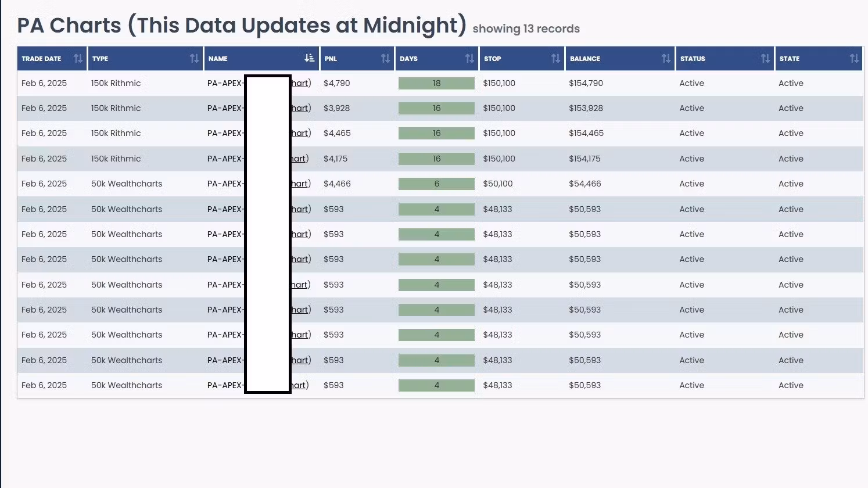Click the Days column sort icon
This screenshot has height=488, width=868.
tap(469, 59)
